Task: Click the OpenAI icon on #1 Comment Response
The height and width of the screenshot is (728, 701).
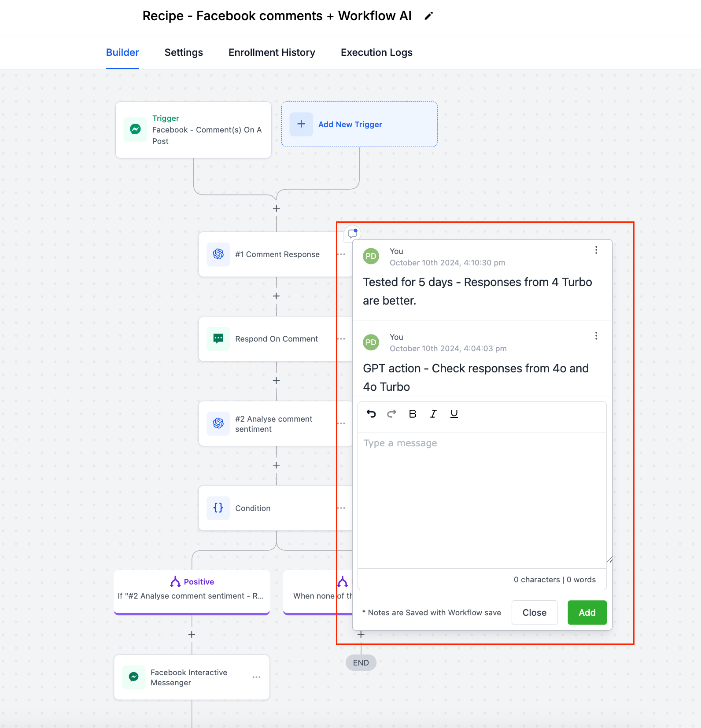Action: coord(218,254)
